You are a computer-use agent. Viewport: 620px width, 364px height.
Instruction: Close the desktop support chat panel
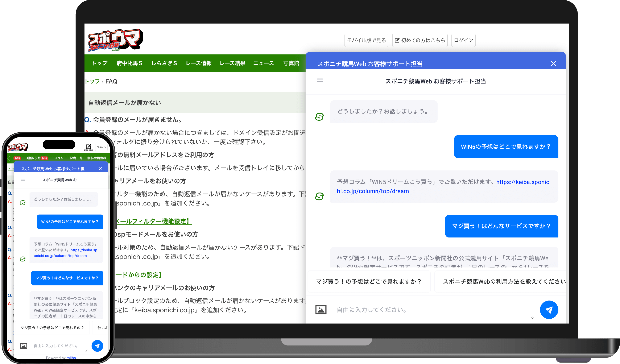(553, 63)
